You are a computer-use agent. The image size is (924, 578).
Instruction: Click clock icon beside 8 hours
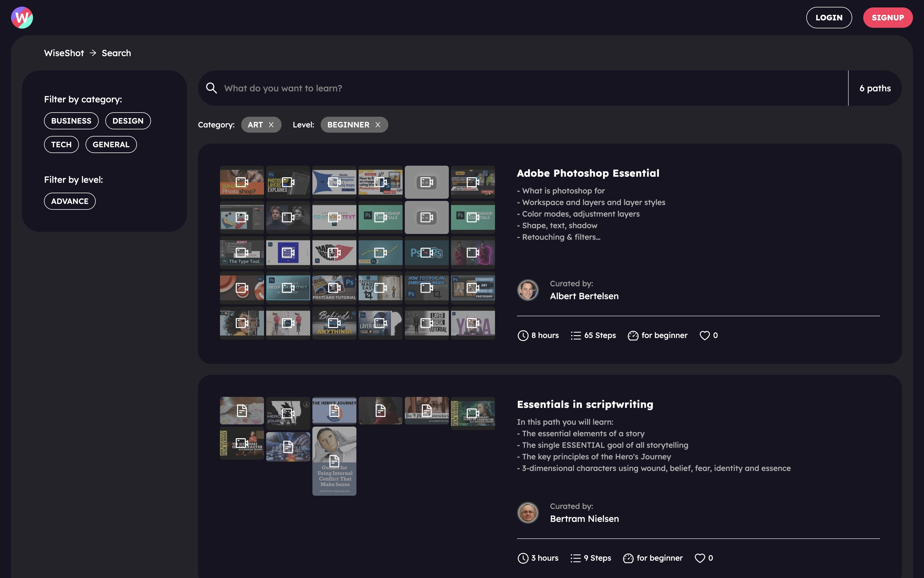click(523, 335)
